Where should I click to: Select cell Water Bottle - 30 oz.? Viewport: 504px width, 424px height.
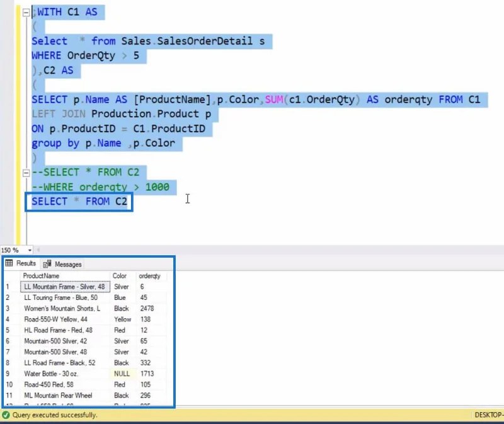(x=66, y=374)
